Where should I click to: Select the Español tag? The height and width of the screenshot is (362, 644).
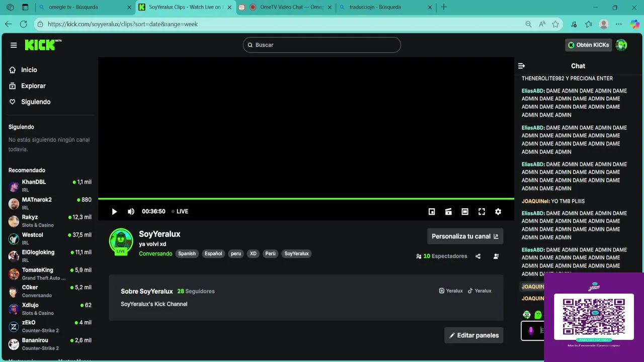click(213, 253)
